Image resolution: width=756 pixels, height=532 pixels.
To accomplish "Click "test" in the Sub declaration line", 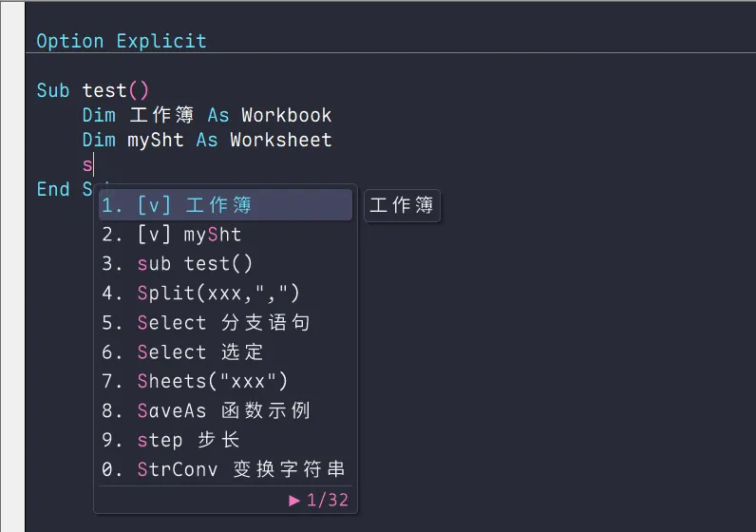I will [104, 90].
